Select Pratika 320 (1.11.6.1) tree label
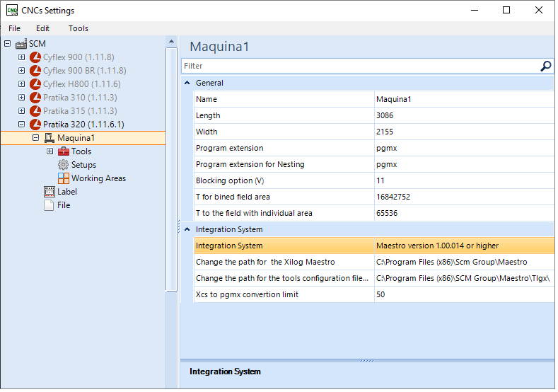 coord(83,125)
